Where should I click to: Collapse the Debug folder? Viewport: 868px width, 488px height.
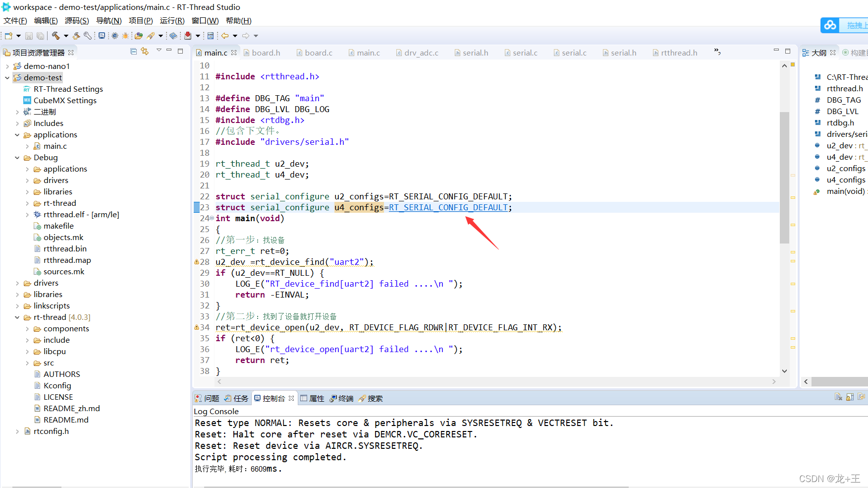(17, 158)
